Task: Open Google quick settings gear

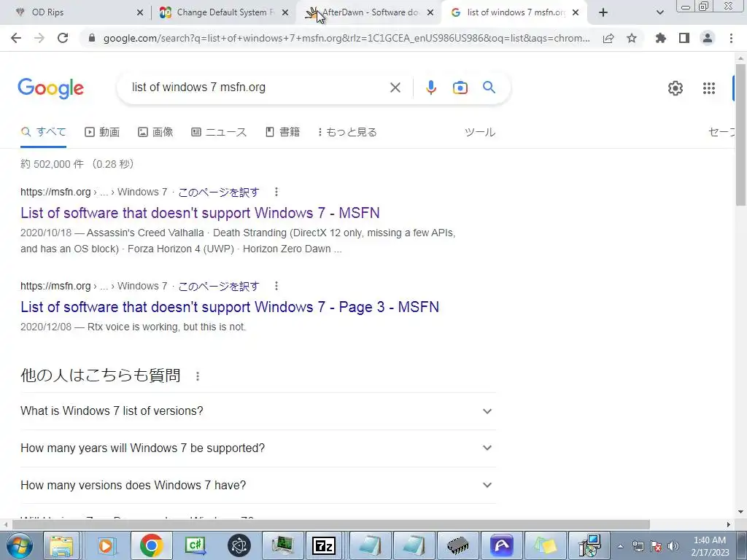Action: coord(675,88)
